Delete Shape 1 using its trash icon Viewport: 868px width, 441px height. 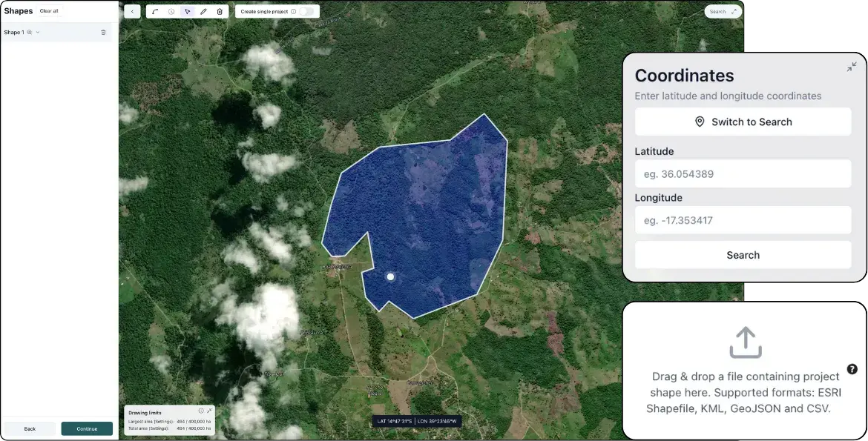103,32
